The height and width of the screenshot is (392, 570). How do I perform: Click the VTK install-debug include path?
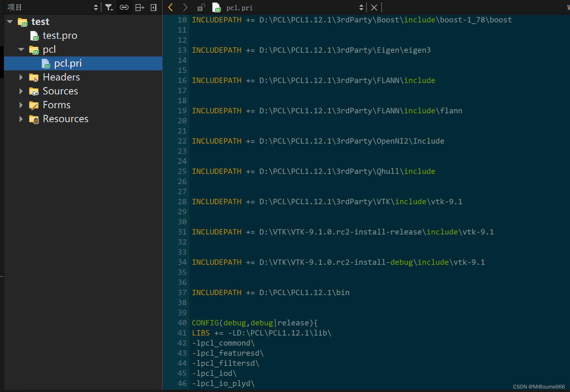(338, 262)
